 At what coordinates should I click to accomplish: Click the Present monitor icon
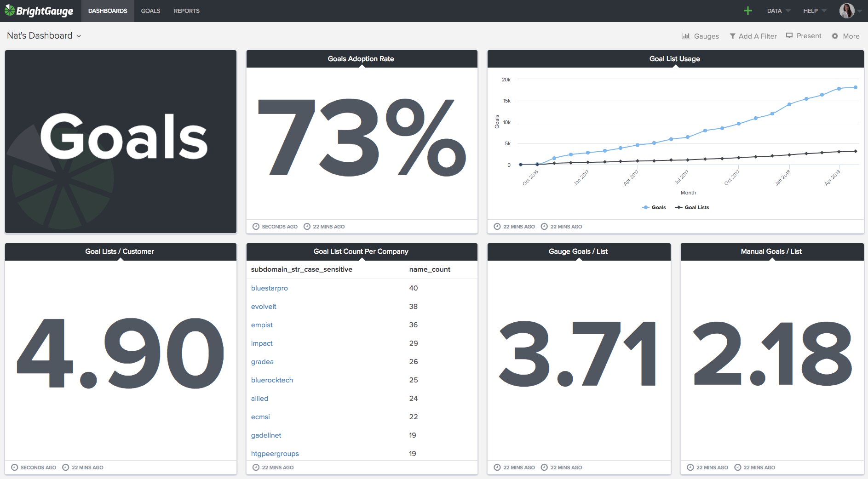[x=789, y=35]
